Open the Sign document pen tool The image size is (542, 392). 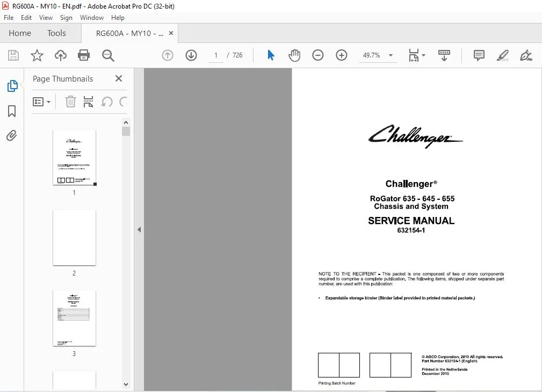[x=526, y=55]
